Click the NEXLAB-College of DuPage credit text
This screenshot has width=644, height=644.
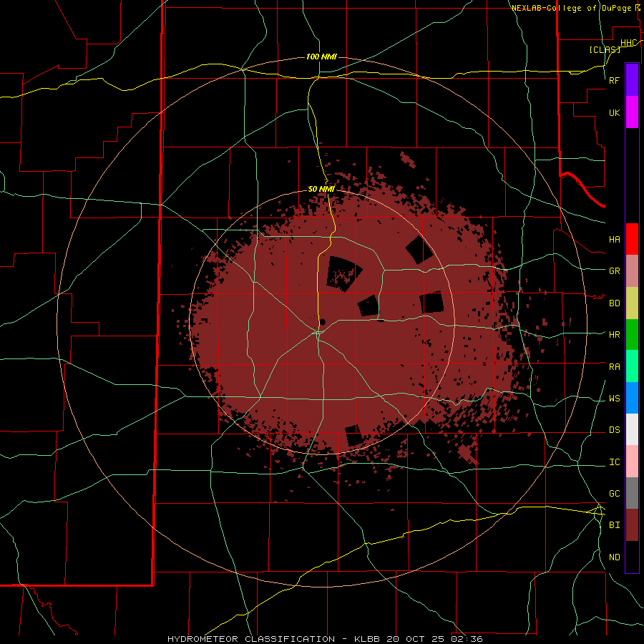572,8
